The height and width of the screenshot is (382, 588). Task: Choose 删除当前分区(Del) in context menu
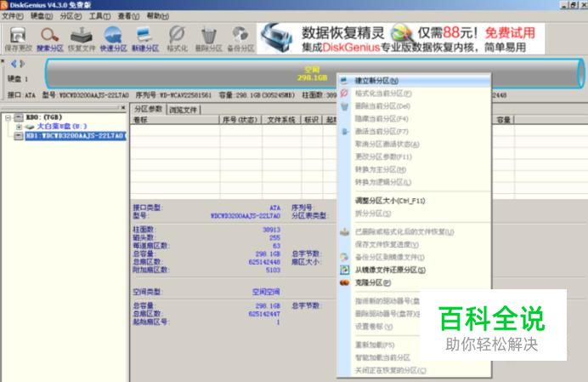pos(415,106)
